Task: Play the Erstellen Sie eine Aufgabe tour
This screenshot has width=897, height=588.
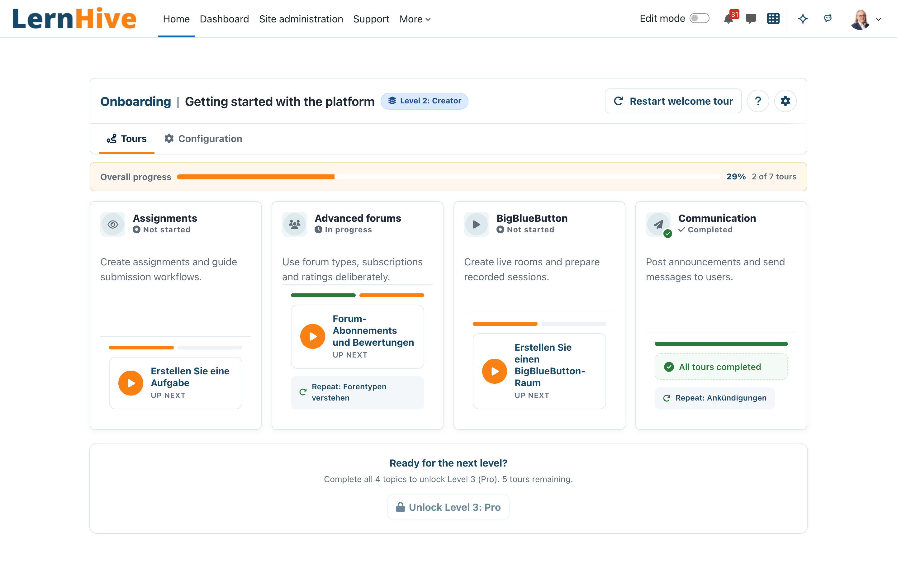Action: [131, 383]
